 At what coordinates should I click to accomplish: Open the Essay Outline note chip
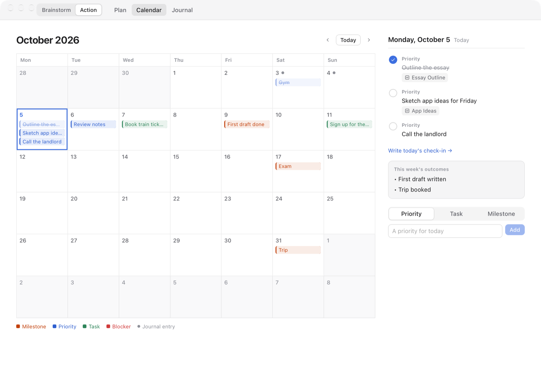click(425, 77)
